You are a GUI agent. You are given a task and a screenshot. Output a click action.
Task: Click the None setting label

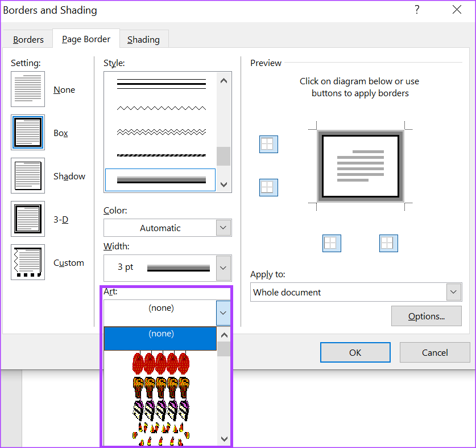pos(64,90)
